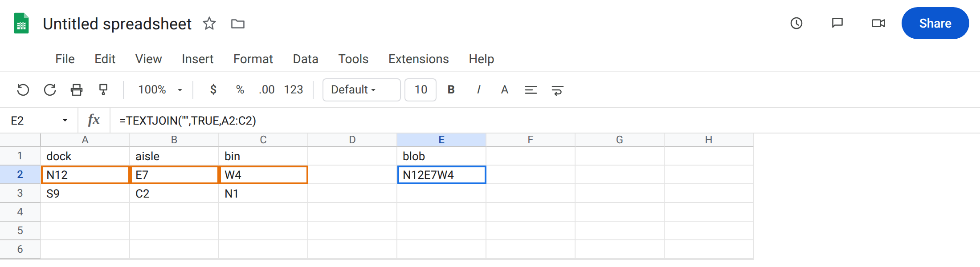
Task: Open more number formats 123
Action: pyautogui.click(x=294, y=90)
